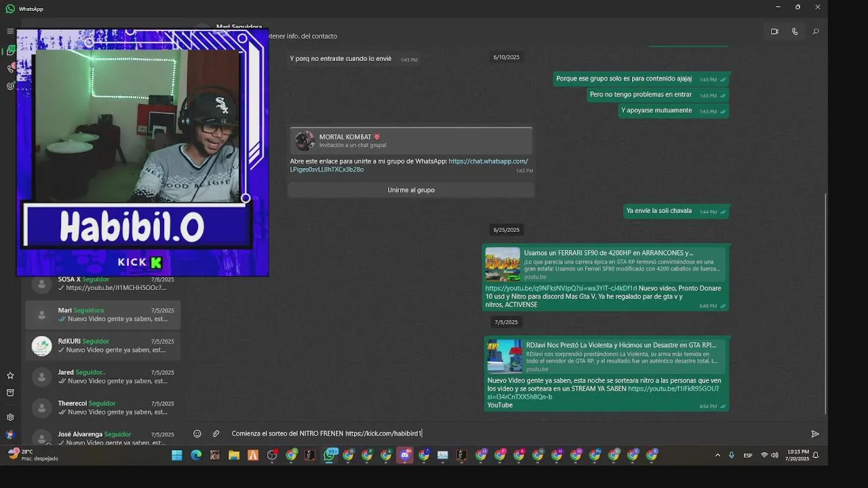This screenshot has height=488, width=868.
Task: Open youtu.be/f1lFkR95GOU link
Action: point(603,393)
